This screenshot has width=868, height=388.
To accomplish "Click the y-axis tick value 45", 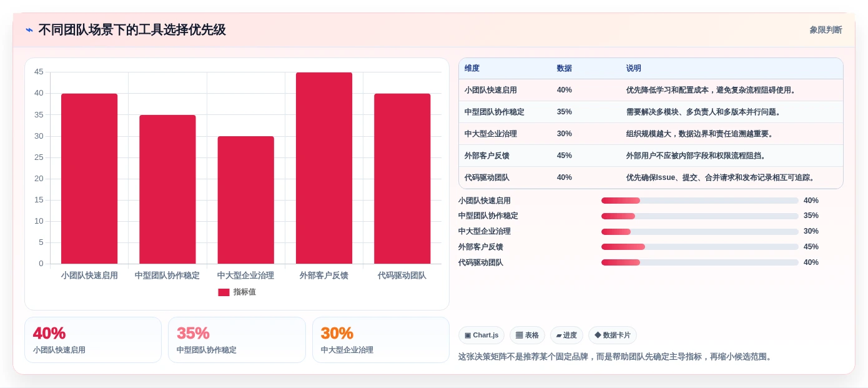I will pos(39,72).
